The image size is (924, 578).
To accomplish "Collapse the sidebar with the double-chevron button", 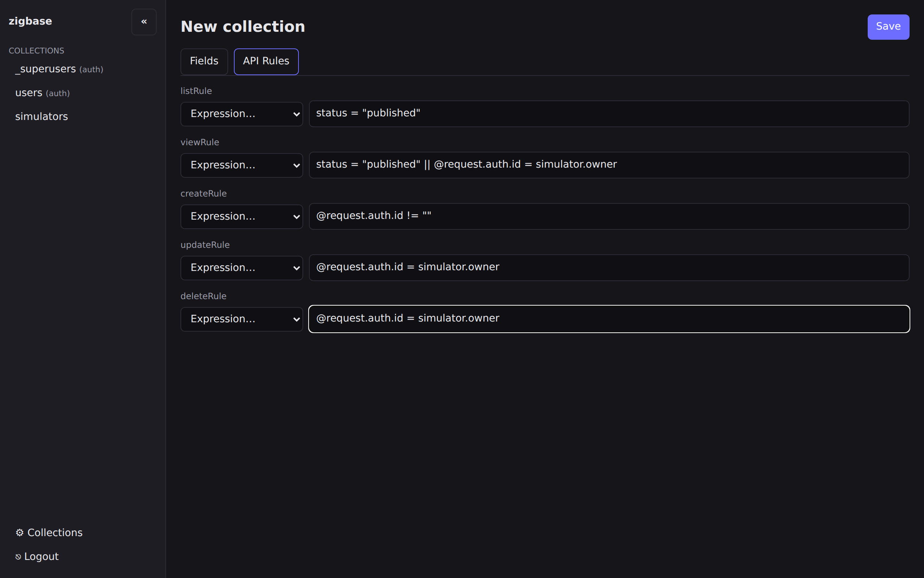I will pyautogui.click(x=144, y=22).
